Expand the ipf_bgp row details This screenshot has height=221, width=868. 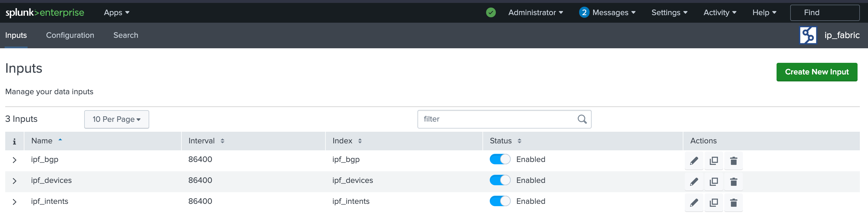[15, 160]
